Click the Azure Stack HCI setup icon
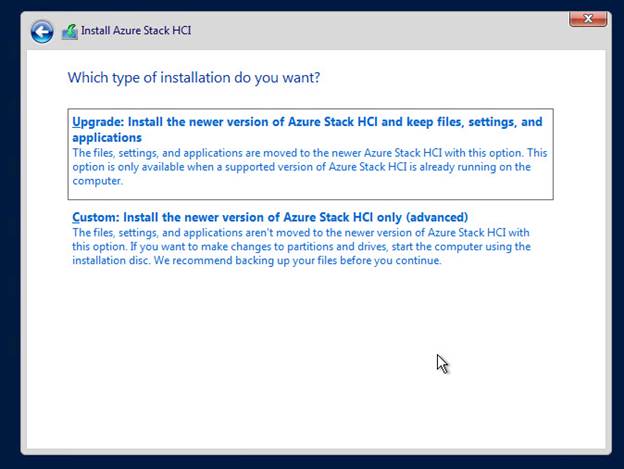Viewport: 624px width, 469px height. pos(70,31)
